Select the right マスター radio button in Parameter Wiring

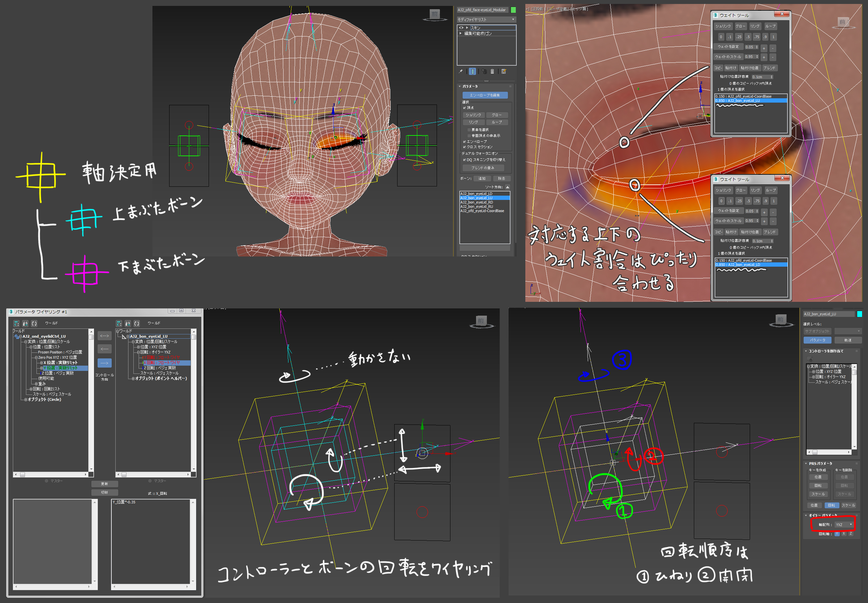(150, 481)
